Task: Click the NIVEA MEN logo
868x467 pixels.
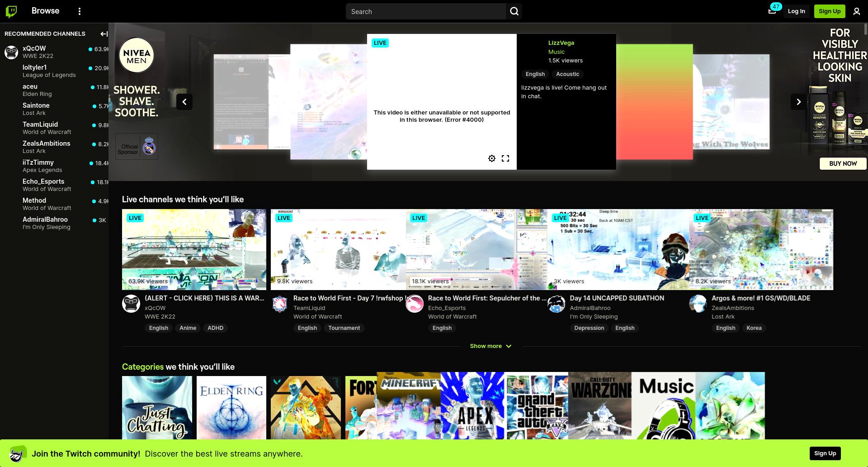Action: [137, 55]
